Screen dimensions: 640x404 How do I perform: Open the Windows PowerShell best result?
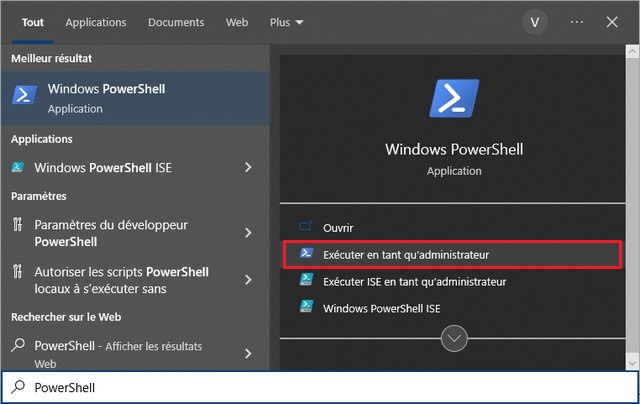[x=135, y=98]
